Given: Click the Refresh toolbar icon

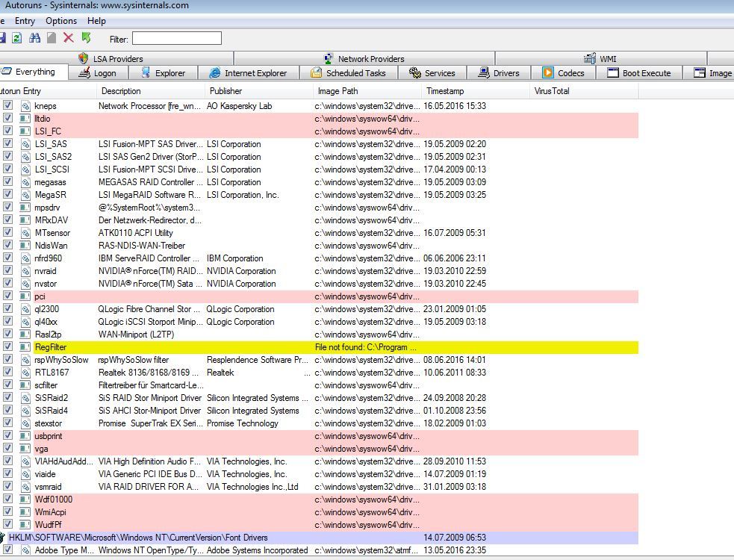Looking at the screenshot, I should tap(17, 38).
